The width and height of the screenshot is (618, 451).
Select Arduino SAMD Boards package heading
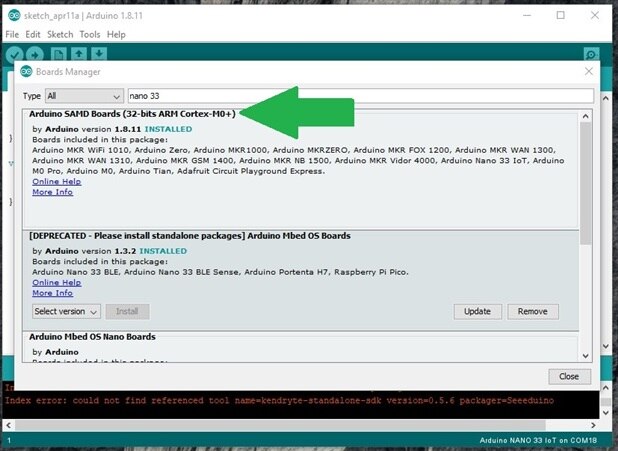click(x=132, y=114)
